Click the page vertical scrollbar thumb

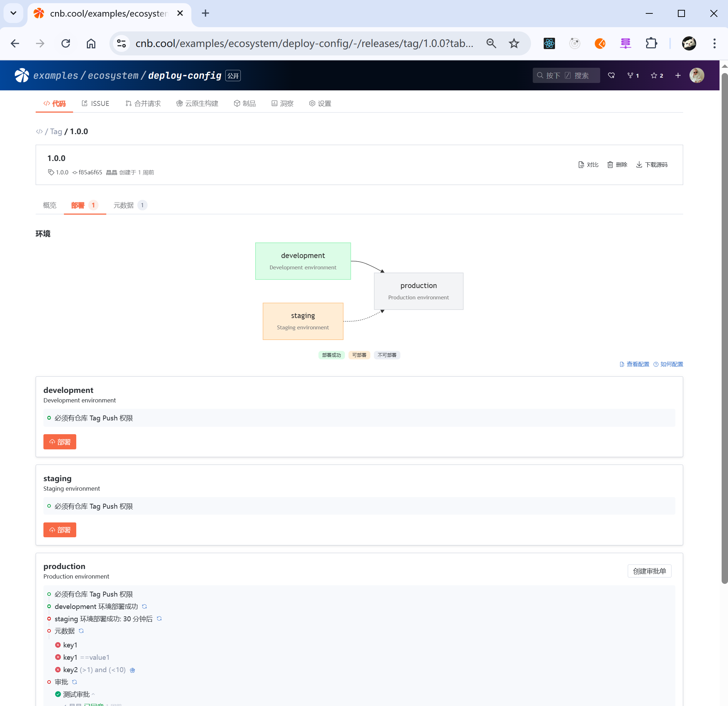[724, 329]
